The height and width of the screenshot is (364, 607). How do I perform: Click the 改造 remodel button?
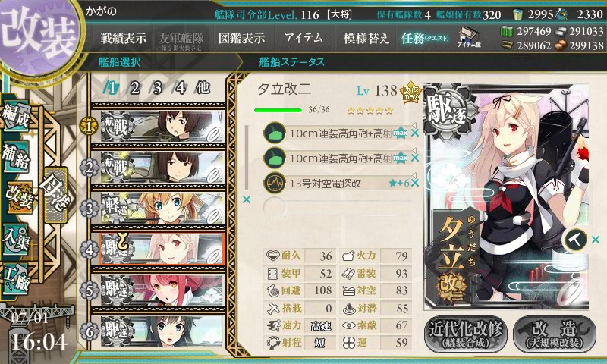(555, 334)
